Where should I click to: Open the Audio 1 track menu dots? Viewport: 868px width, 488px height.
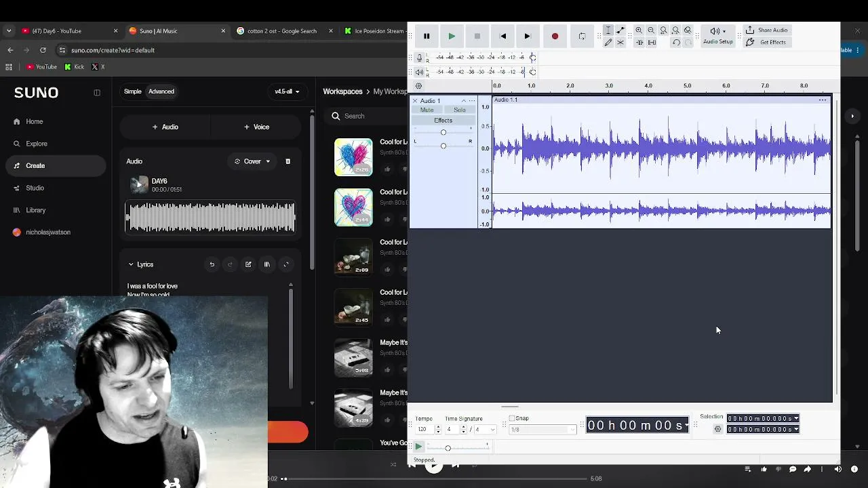click(473, 101)
